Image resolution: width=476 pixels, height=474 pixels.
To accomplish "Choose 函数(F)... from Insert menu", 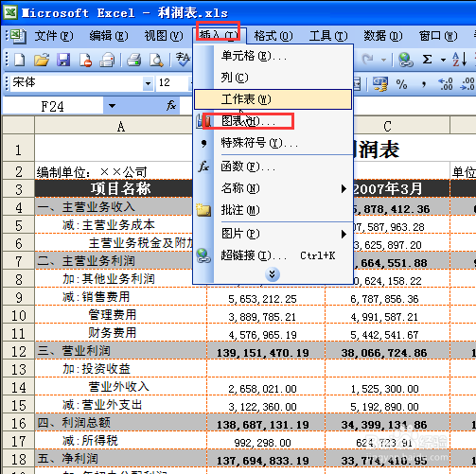I will [x=273, y=167].
